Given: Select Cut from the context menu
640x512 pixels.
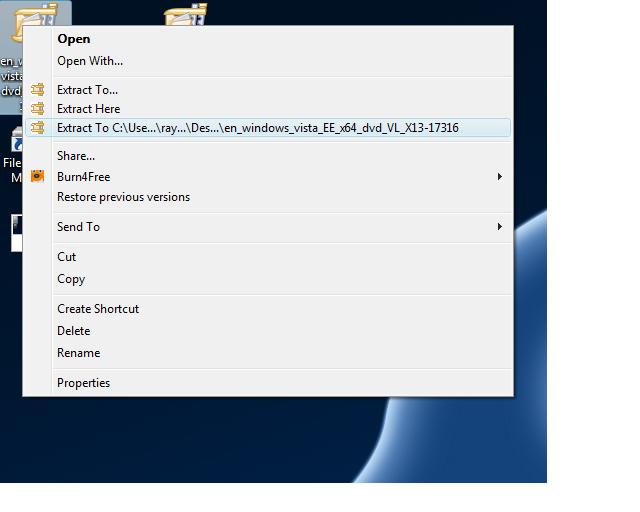Looking at the screenshot, I should [67, 257].
